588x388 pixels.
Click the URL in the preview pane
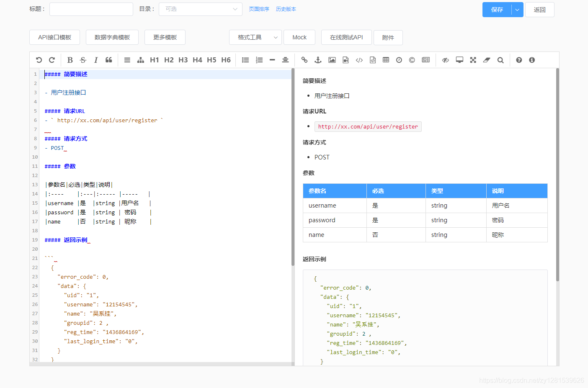pyautogui.click(x=368, y=126)
